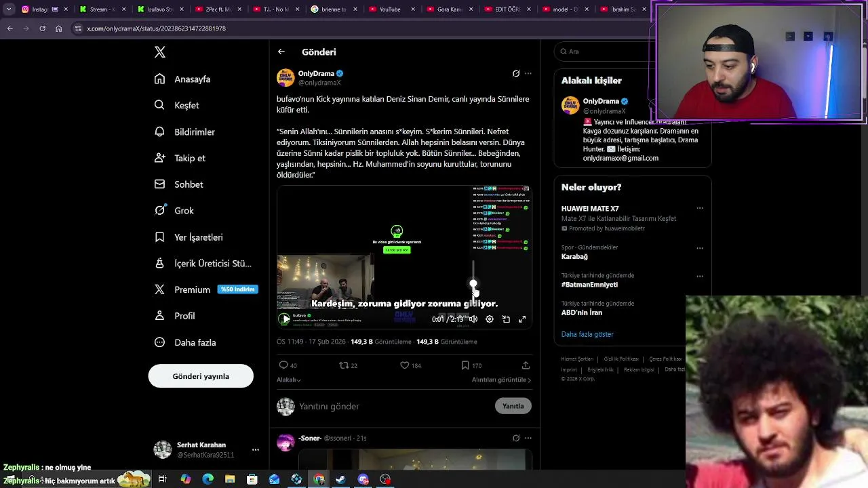Mute the video with speaker icon
Screen dimensions: 868x488
473,319
